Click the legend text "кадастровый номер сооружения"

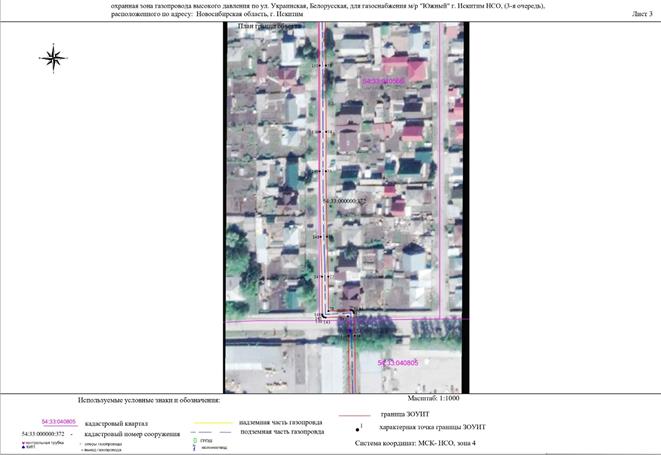click(x=132, y=434)
